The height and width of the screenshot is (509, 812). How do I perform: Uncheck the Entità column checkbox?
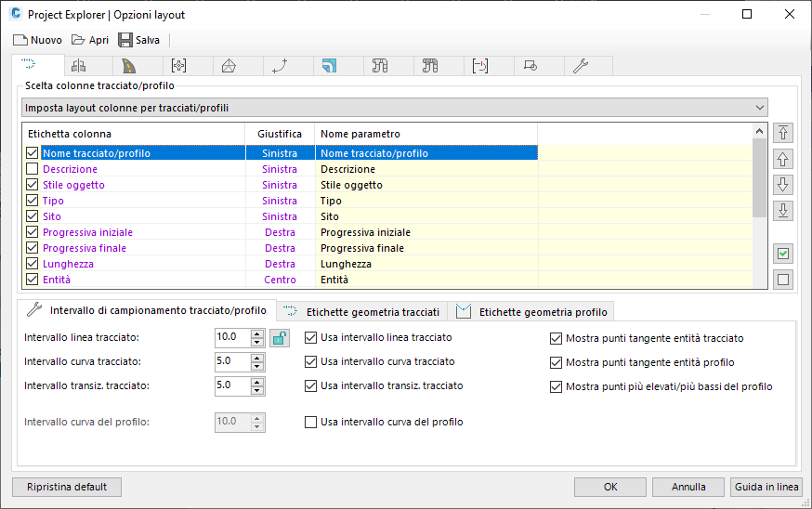tap(33, 279)
